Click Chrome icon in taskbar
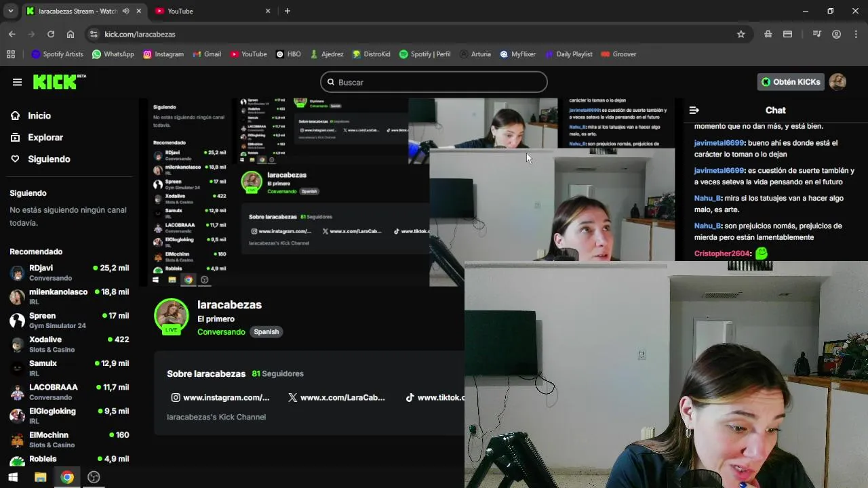Image resolution: width=868 pixels, height=488 pixels. coord(67,477)
